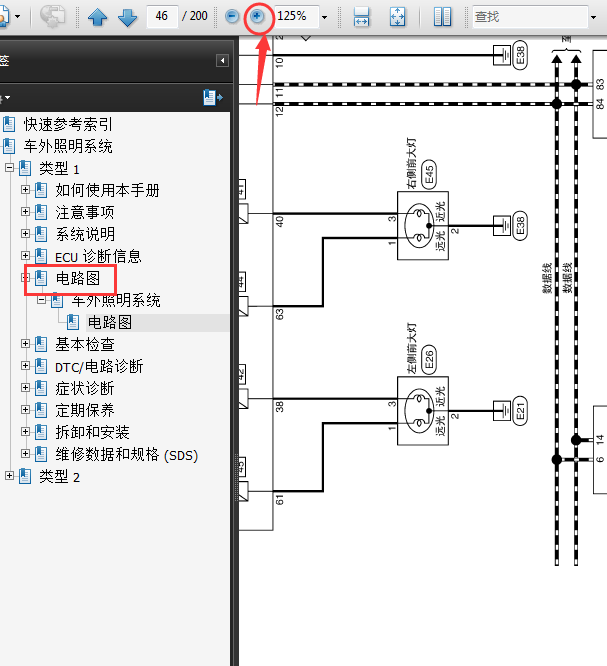This screenshot has width=607, height=666.
Task: Expand the 症状诊断 node
Action: (25, 388)
